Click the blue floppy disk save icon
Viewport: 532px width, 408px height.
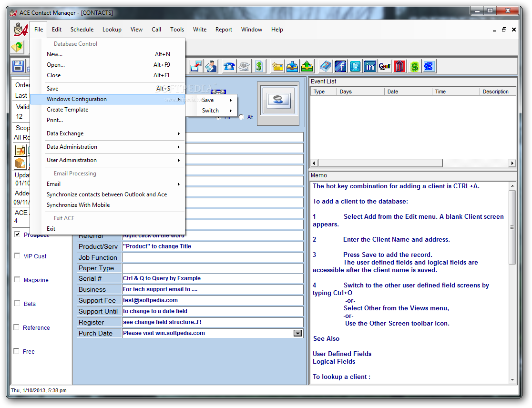[18, 66]
